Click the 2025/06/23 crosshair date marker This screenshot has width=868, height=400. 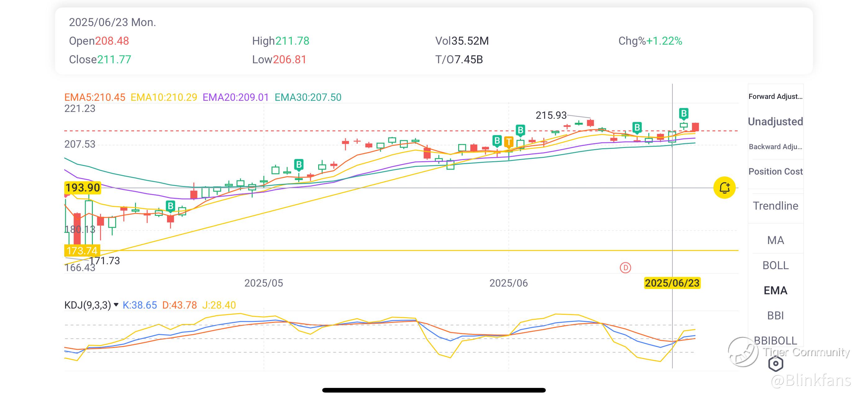672,283
